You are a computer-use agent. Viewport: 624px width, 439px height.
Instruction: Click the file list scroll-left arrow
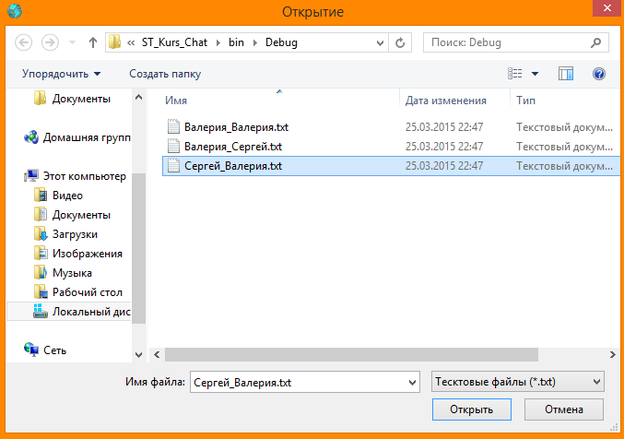tap(157, 354)
